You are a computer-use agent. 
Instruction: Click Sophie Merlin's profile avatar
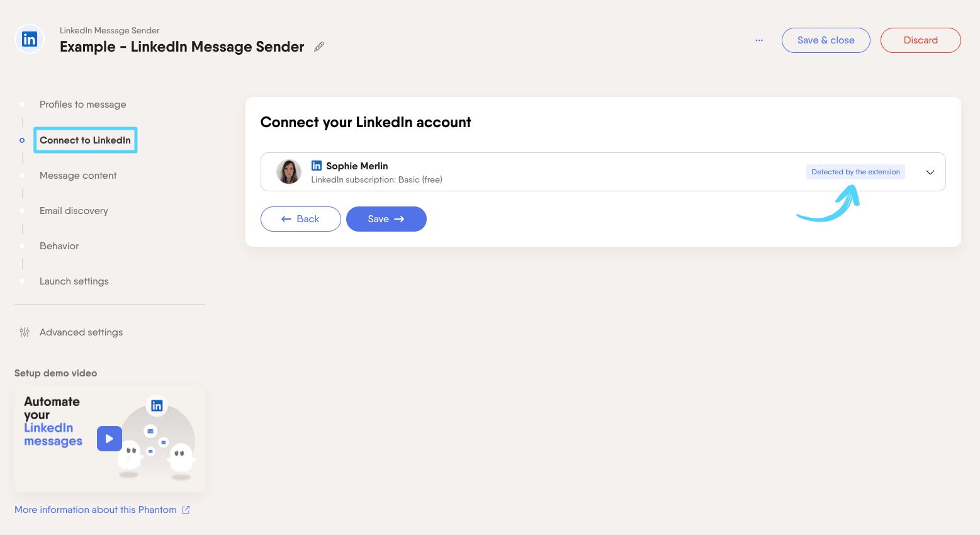pos(289,172)
